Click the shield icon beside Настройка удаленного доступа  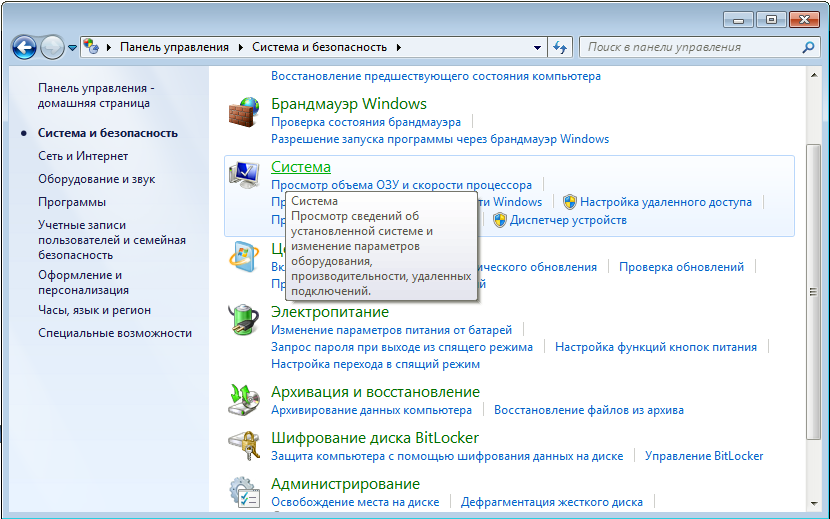click(x=570, y=202)
